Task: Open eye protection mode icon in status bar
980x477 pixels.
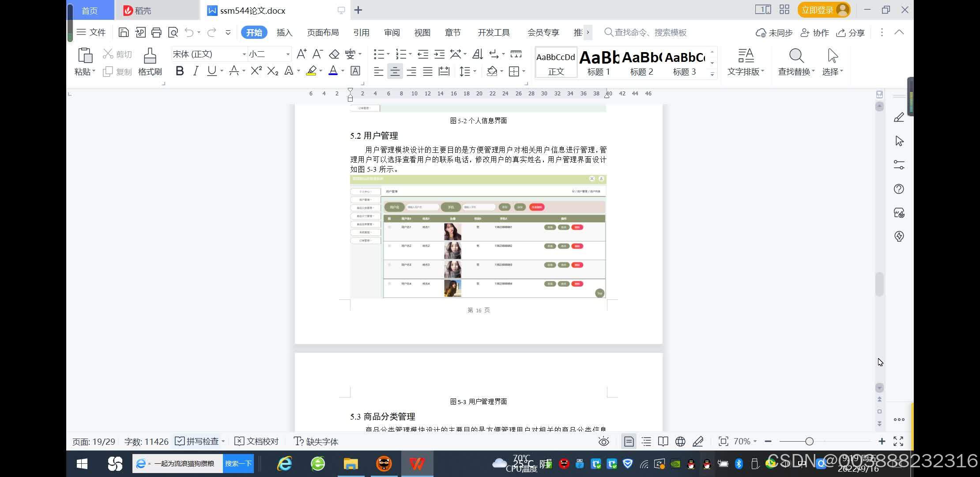Action: pyautogui.click(x=603, y=441)
